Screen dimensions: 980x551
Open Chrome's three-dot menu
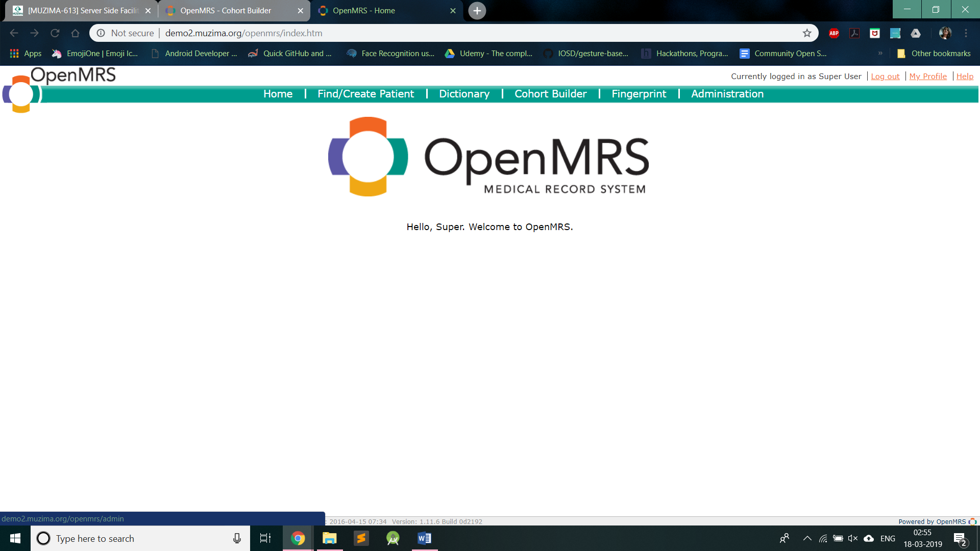966,33
